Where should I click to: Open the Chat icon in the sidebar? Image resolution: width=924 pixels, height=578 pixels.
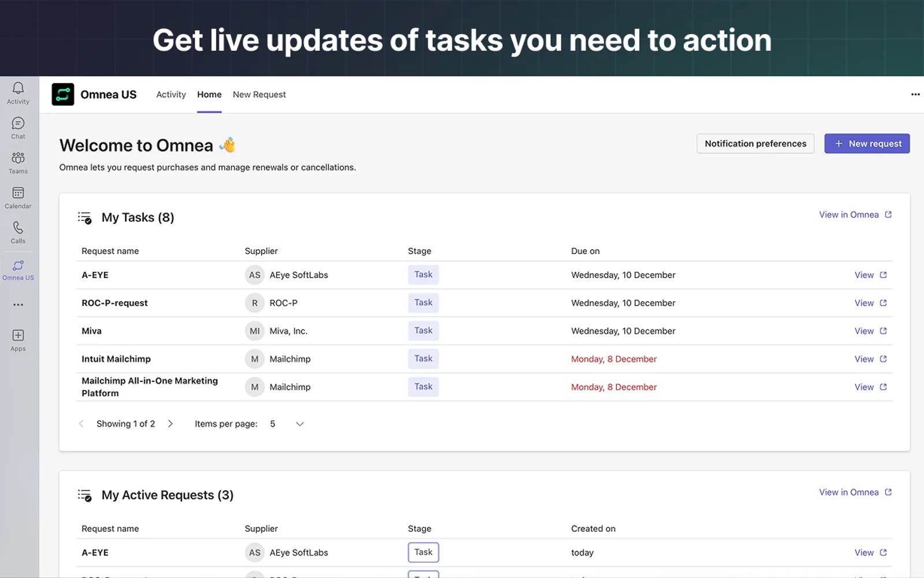(x=18, y=128)
